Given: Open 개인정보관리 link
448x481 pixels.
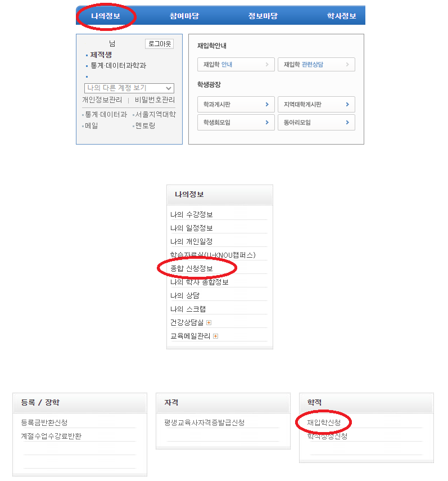Looking at the screenshot, I should point(102,100).
